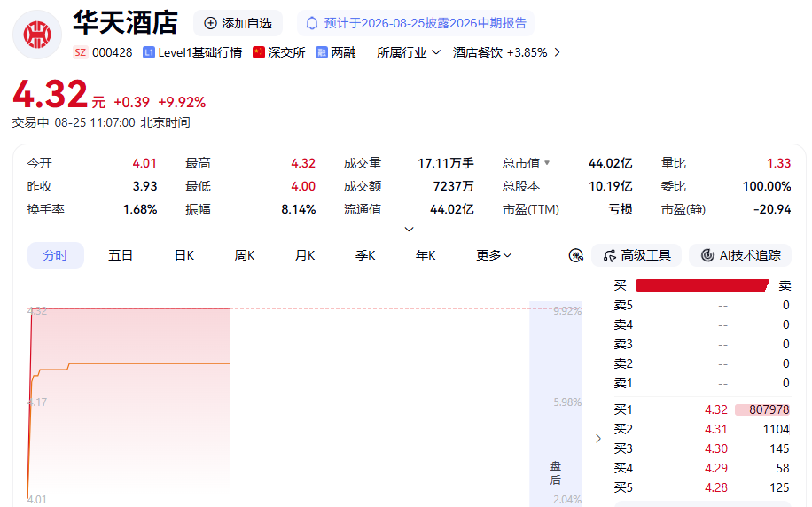Click the plus icon in 添加自选

tap(210, 23)
